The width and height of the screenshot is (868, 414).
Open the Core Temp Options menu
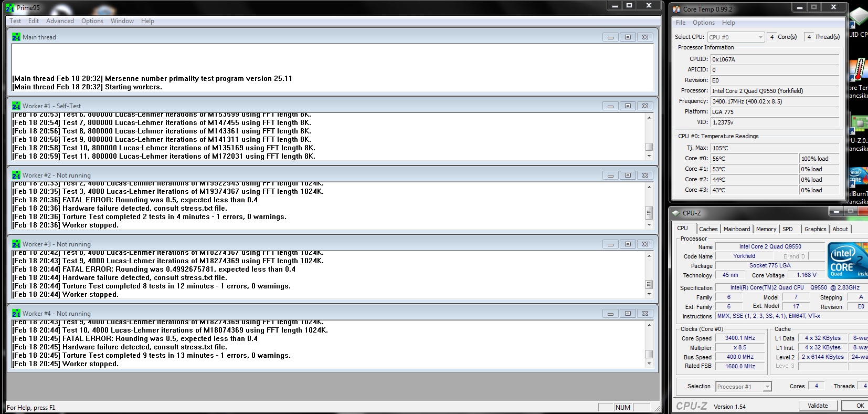tap(704, 23)
